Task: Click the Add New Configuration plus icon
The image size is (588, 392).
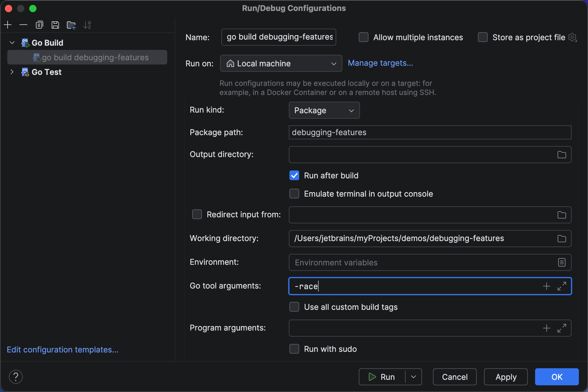Action: point(8,25)
